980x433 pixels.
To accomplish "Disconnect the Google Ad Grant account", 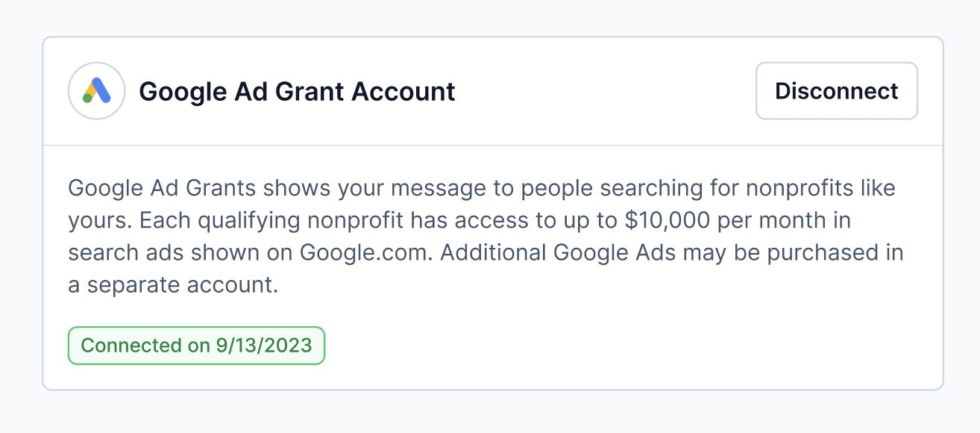I will [837, 91].
